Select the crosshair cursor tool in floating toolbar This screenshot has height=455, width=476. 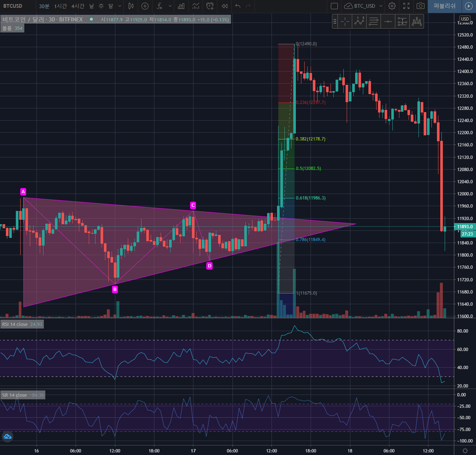coord(345,22)
